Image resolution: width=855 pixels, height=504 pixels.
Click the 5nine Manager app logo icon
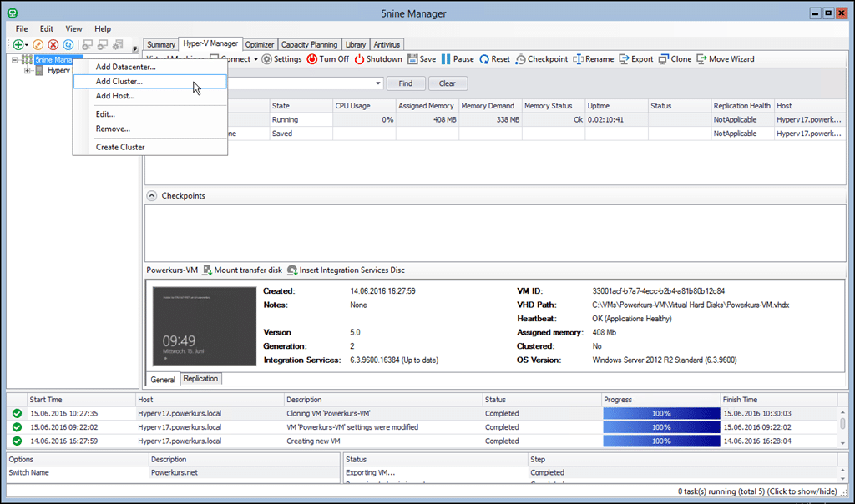coord(12,13)
